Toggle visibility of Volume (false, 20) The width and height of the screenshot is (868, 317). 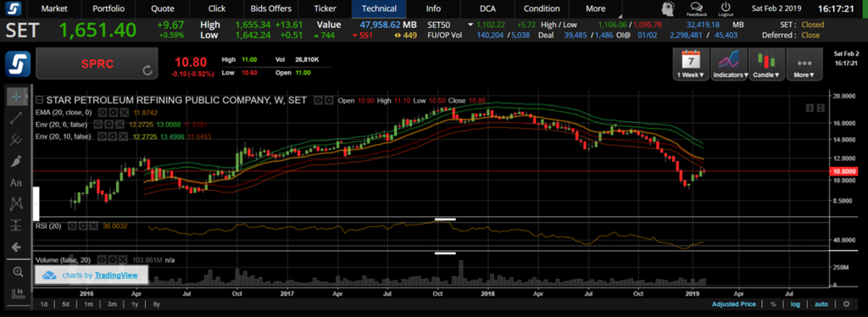[x=103, y=259]
